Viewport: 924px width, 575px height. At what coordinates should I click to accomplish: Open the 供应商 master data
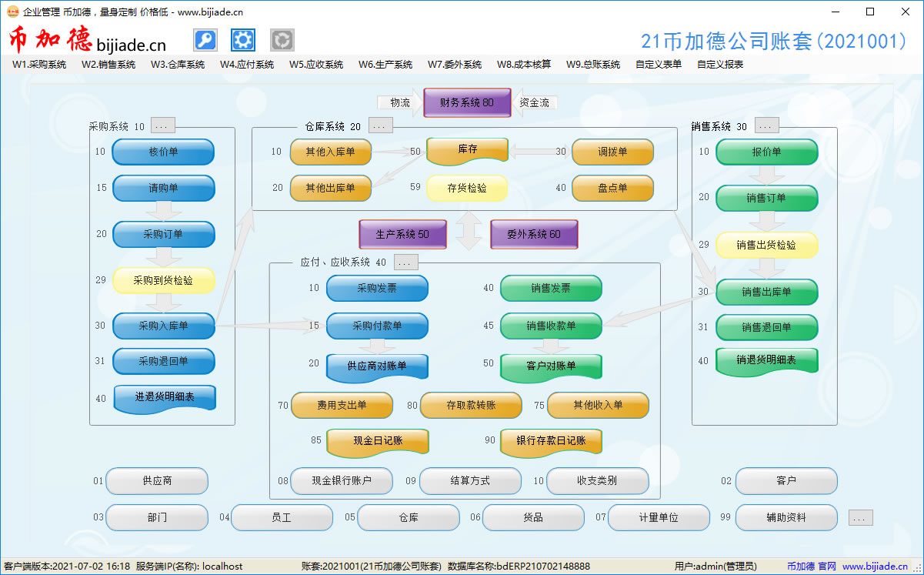point(156,480)
